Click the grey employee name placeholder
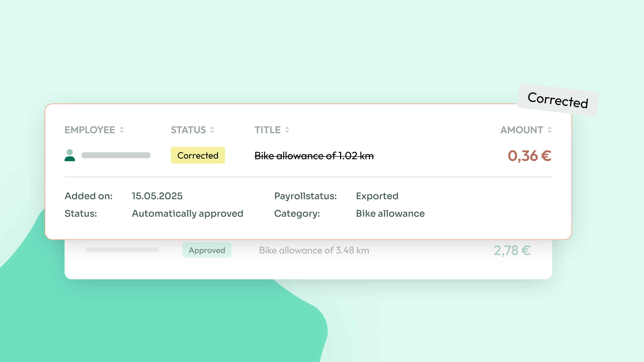The height and width of the screenshot is (362, 644). coord(116,155)
